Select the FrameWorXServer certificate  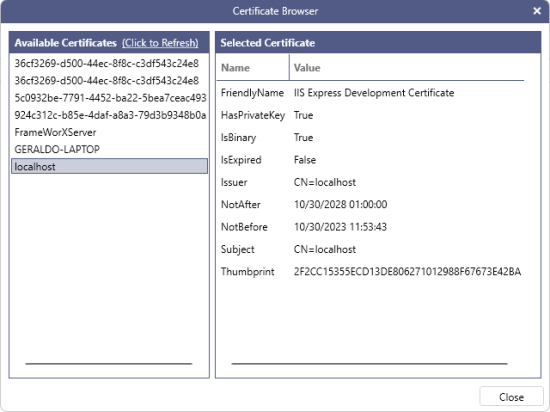(109, 132)
